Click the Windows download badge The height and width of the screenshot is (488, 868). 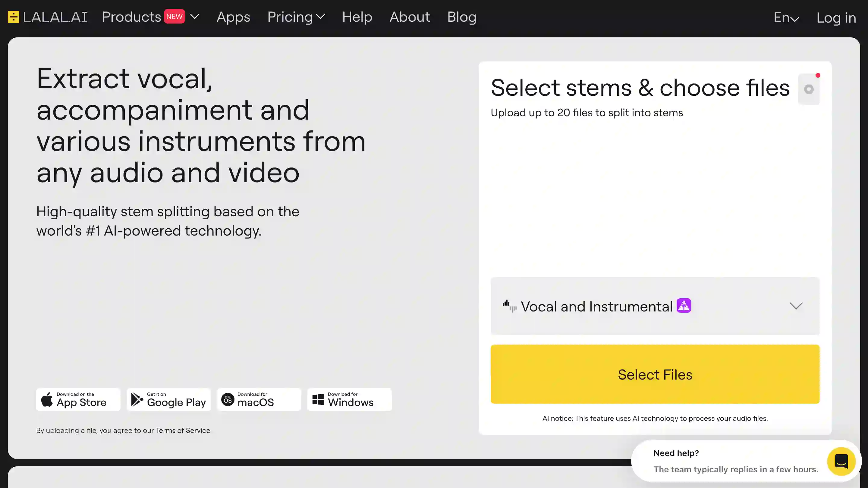349,399
